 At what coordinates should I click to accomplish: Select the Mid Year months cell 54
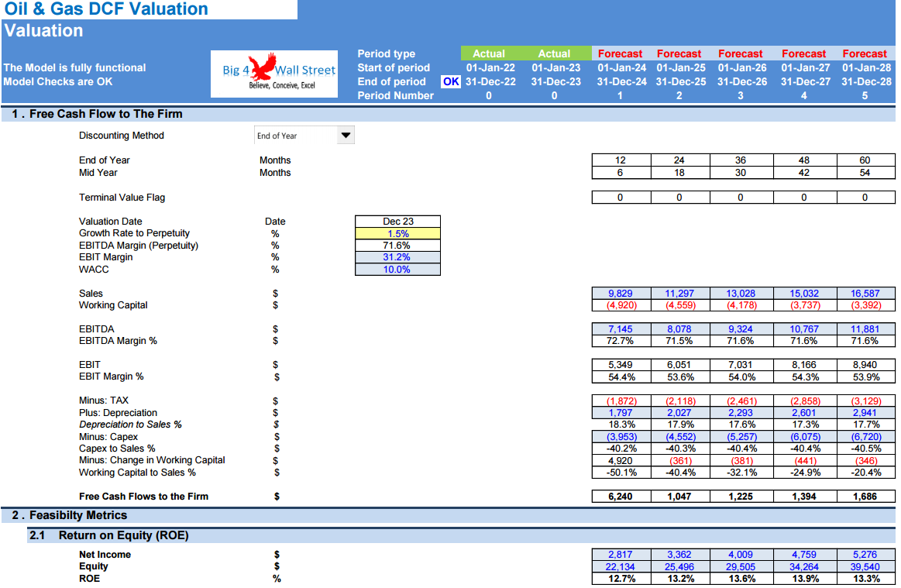click(866, 173)
